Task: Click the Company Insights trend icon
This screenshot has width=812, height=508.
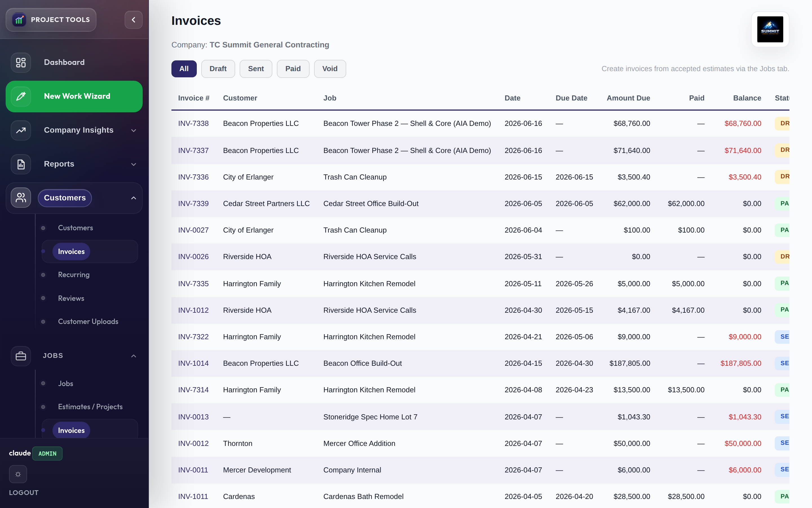Action: (21, 130)
